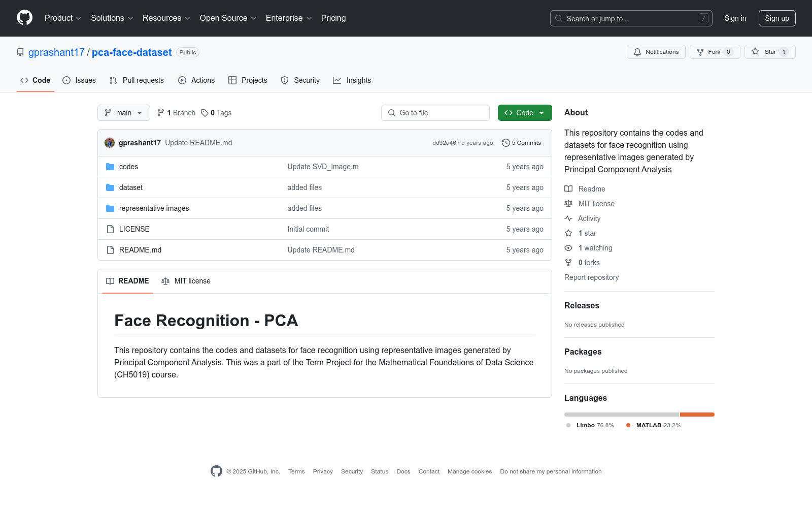This screenshot has width=812, height=508.
Task: Click the GitHub logo in header
Action: click(x=24, y=18)
